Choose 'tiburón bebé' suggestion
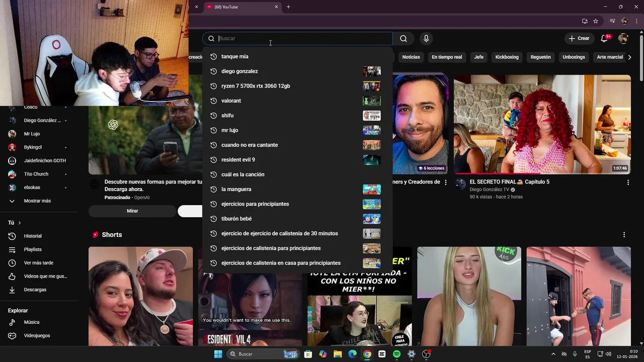 click(x=297, y=219)
